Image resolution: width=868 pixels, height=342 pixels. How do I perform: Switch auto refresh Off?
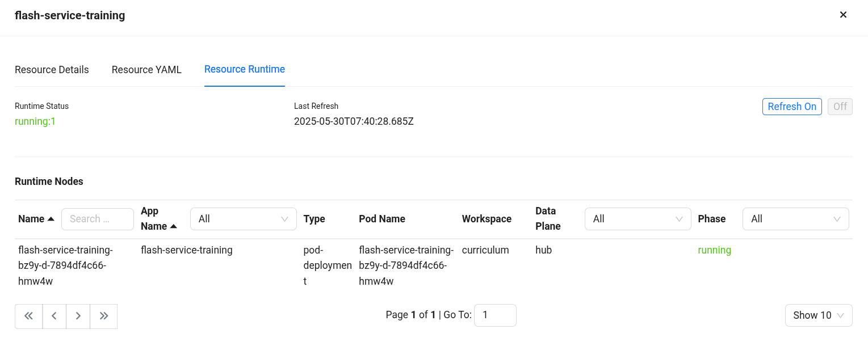coord(840,107)
